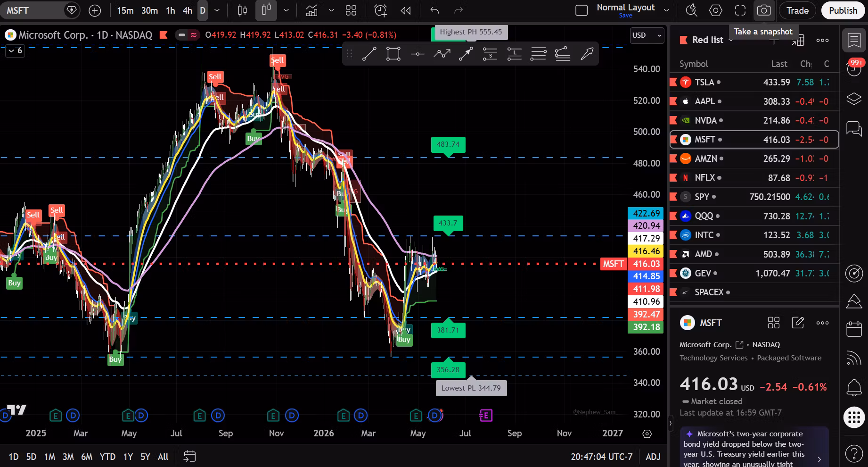The image size is (868, 467).
Task: Open the USD currency dropdown
Action: pyautogui.click(x=647, y=35)
